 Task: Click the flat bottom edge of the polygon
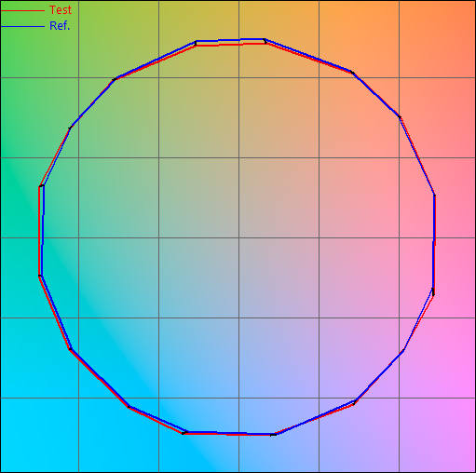229,433
